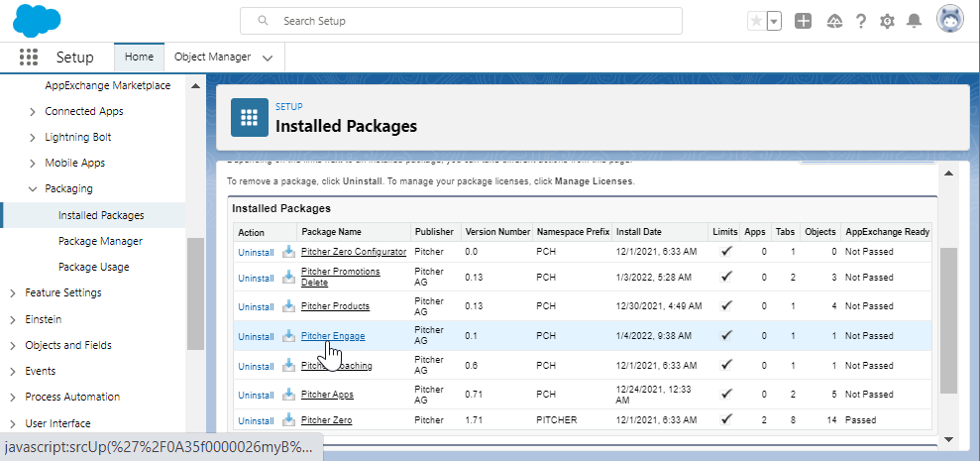Screen dimensions: 980x461
Task: Expand the Connected Apps tree node
Action: (33, 111)
